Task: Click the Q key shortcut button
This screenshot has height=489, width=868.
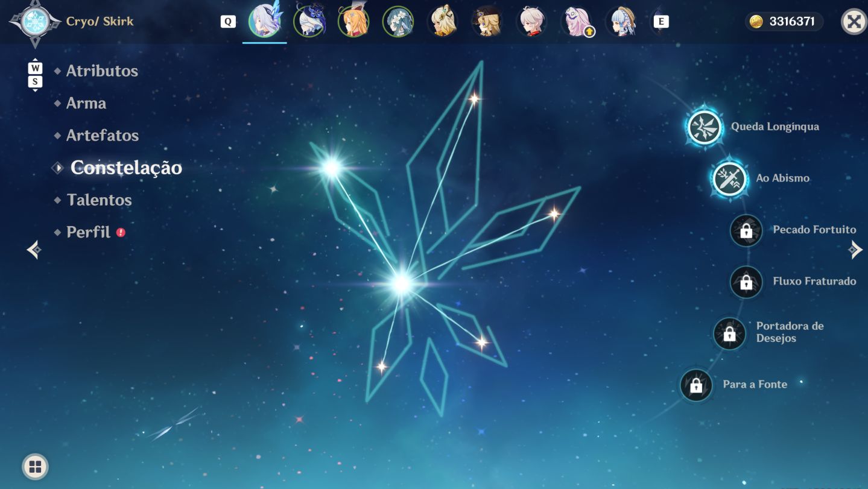Action: (x=228, y=22)
